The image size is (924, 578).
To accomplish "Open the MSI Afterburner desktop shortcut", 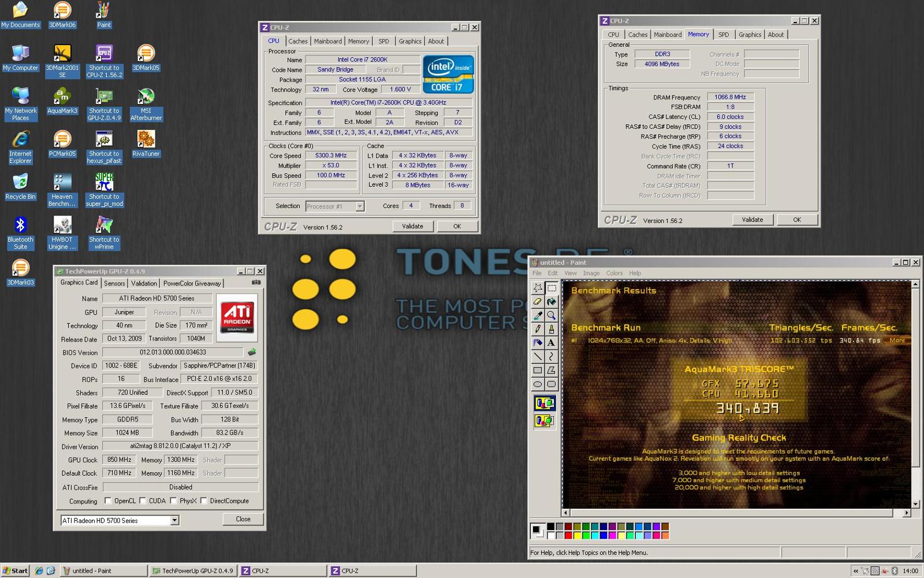I will click(146, 105).
